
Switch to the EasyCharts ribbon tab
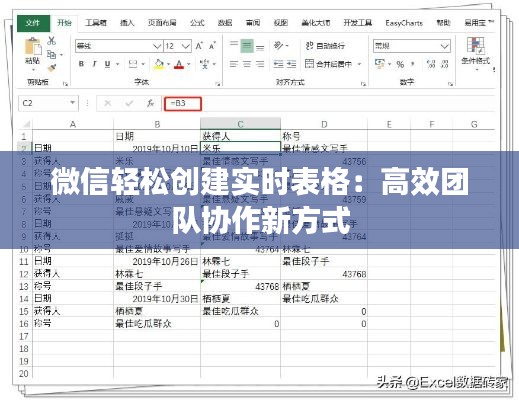click(404, 23)
